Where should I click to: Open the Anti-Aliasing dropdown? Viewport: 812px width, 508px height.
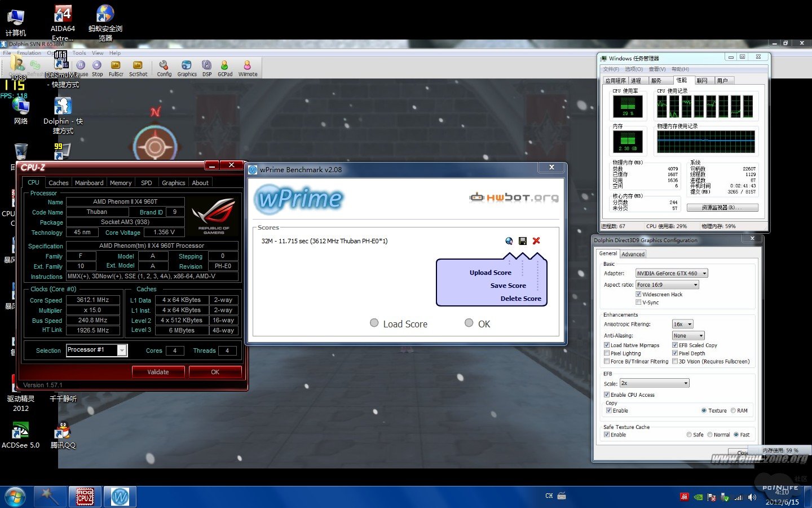pyautogui.click(x=688, y=335)
